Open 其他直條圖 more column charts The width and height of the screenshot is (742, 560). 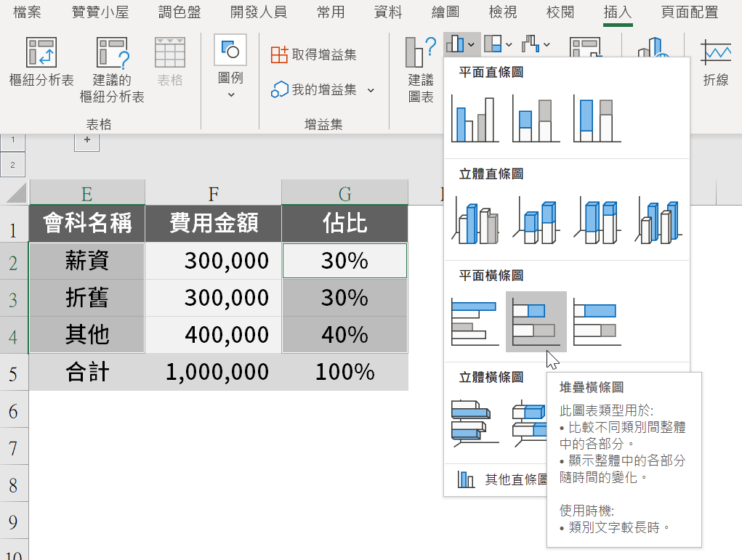click(501, 479)
